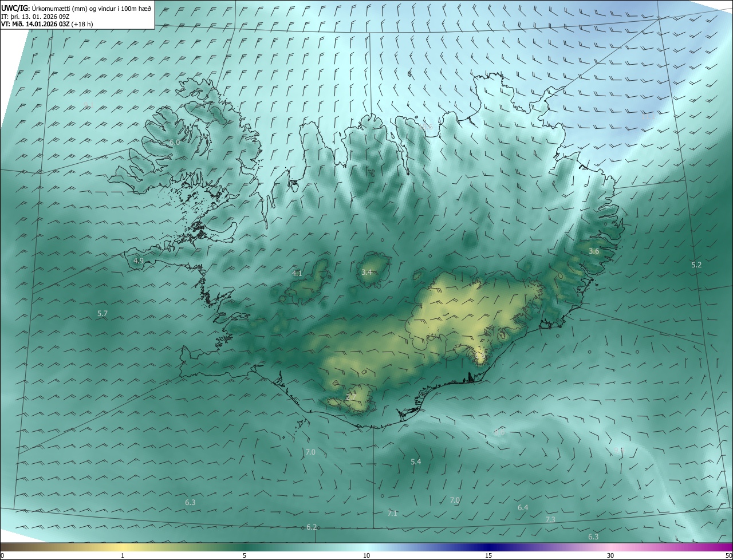
Task: Click the 7.1 value label near the bottom
Action: 392,513
